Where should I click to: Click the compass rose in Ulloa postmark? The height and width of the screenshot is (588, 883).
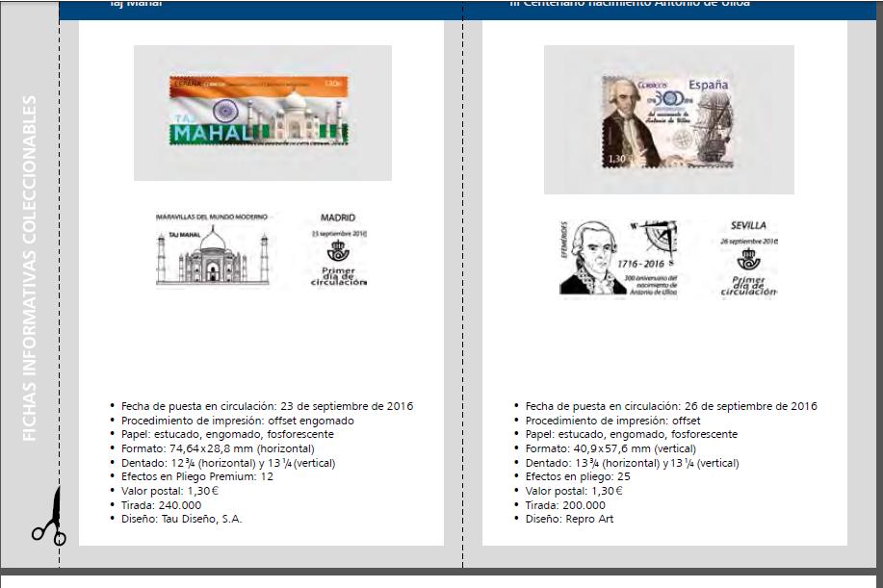[656, 235]
